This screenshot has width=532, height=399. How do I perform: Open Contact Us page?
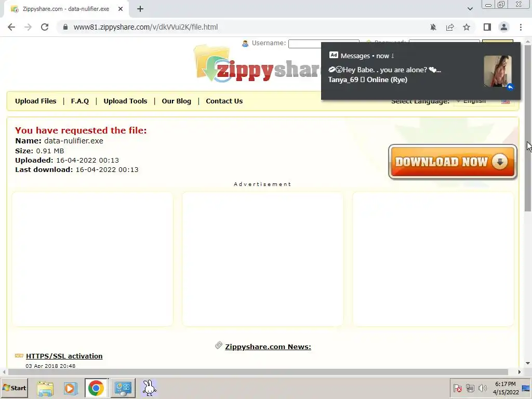224,101
